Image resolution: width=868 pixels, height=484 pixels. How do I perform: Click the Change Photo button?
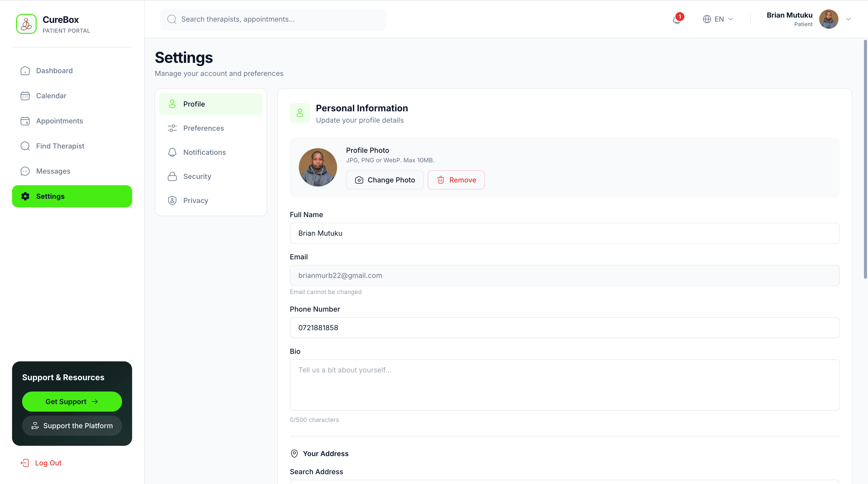pos(385,180)
